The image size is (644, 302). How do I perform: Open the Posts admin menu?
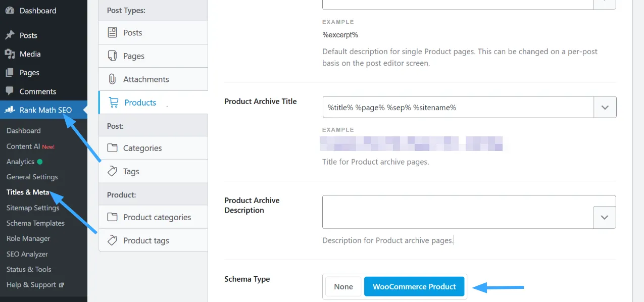[x=43, y=35]
